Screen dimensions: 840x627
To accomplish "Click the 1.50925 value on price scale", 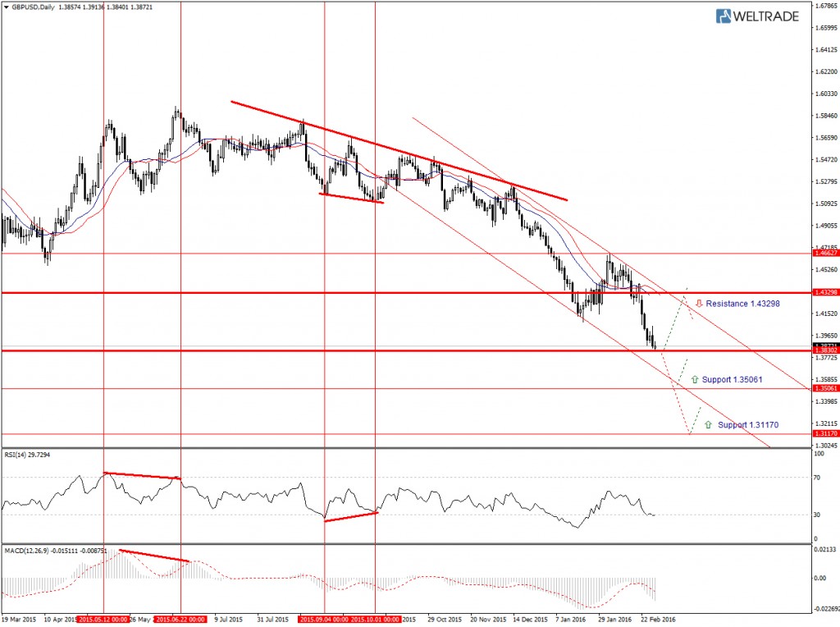I will pos(826,204).
